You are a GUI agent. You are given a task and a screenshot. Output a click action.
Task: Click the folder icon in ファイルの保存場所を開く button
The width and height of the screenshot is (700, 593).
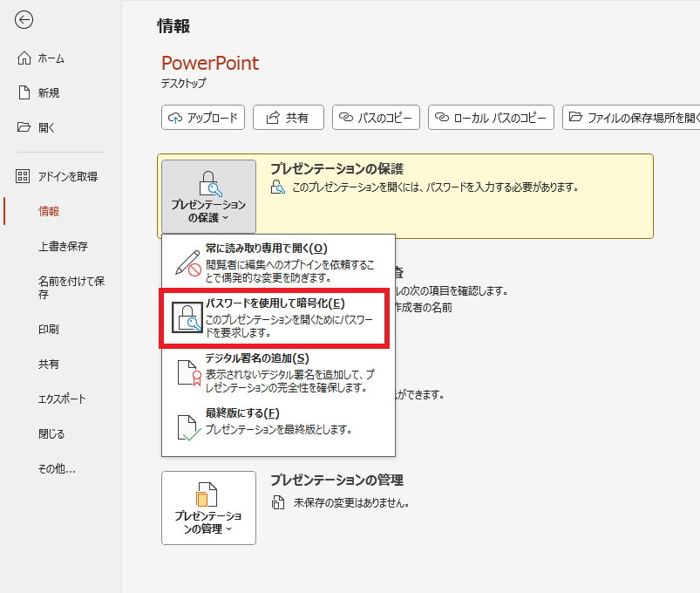576,117
